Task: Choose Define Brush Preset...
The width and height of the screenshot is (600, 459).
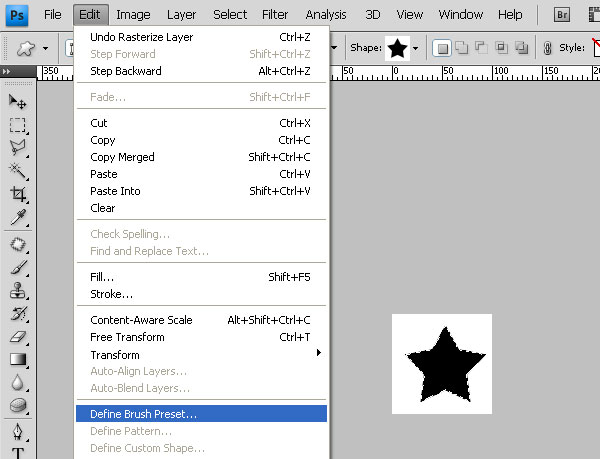Action: click(201, 414)
